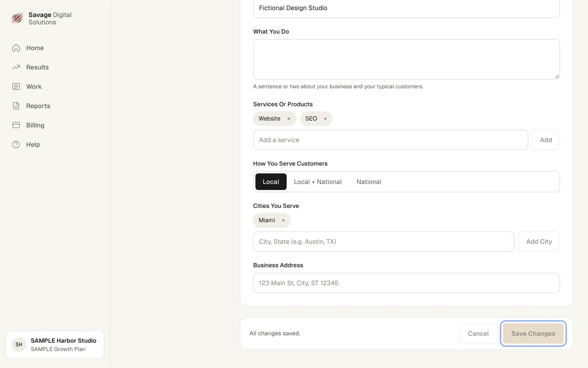Click the Add service button

[x=546, y=140]
